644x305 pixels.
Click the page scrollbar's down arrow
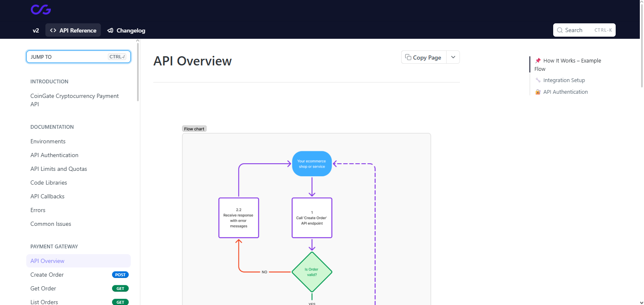(642, 302)
